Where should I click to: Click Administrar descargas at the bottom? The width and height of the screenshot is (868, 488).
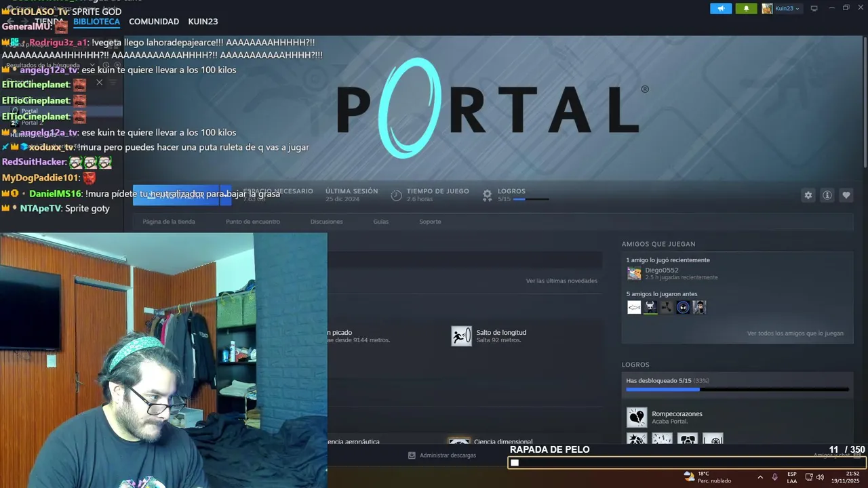(x=448, y=455)
